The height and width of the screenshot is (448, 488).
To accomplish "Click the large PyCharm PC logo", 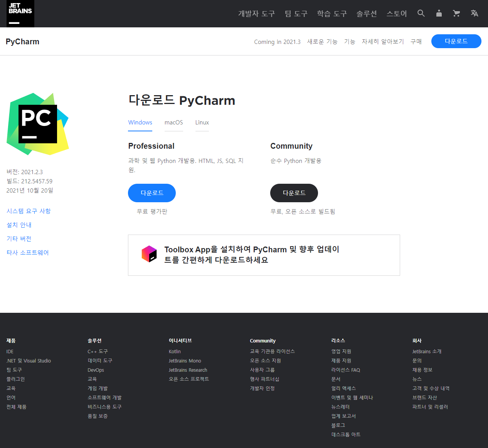I will tap(38, 124).
